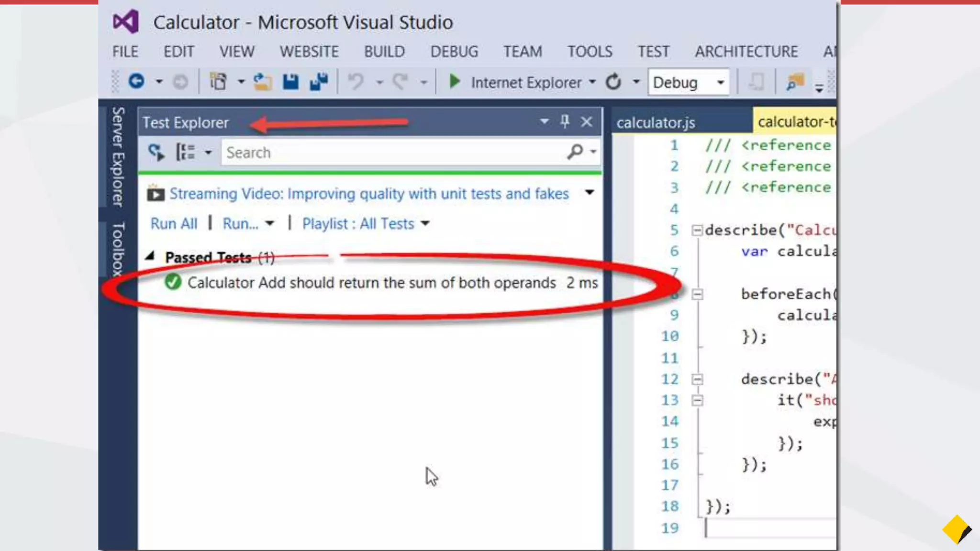The width and height of the screenshot is (980, 551).
Task: Click the streaming video icon
Action: pos(156,193)
